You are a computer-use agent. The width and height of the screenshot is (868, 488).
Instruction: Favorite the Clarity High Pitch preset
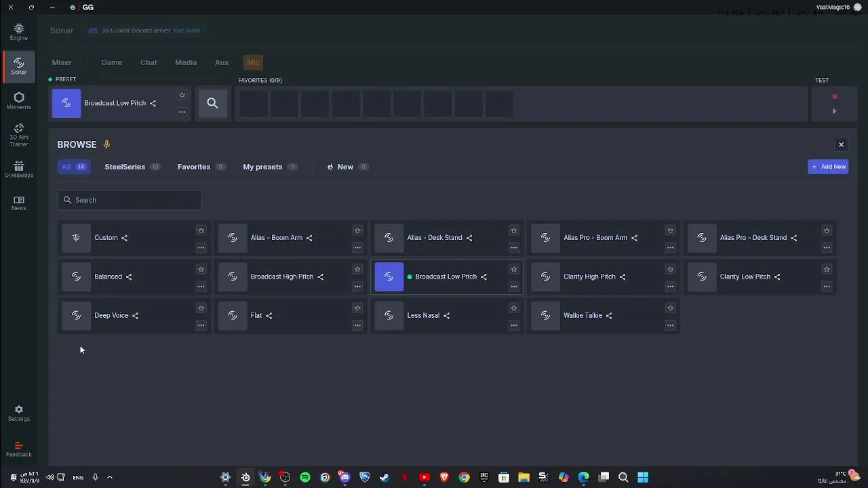point(670,269)
